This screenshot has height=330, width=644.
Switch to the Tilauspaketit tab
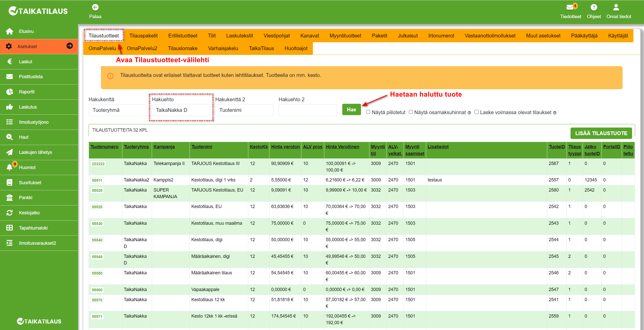point(143,36)
